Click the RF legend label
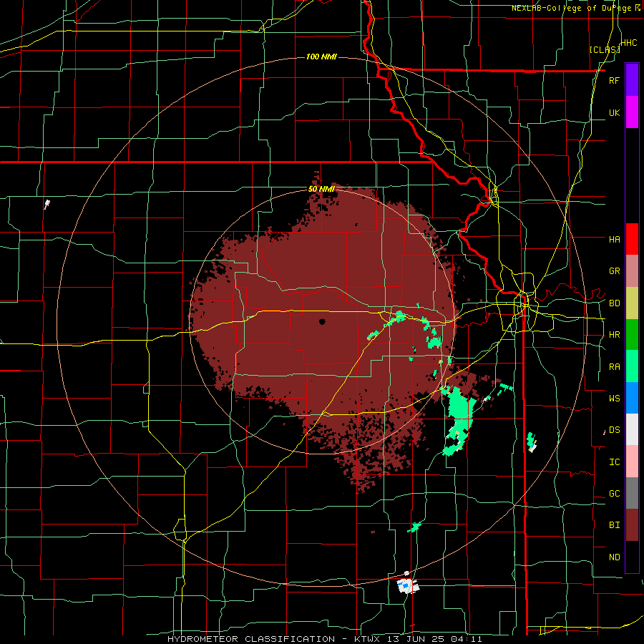The width and height of the screenshot is (644, 644). click(x=614, y=80)
